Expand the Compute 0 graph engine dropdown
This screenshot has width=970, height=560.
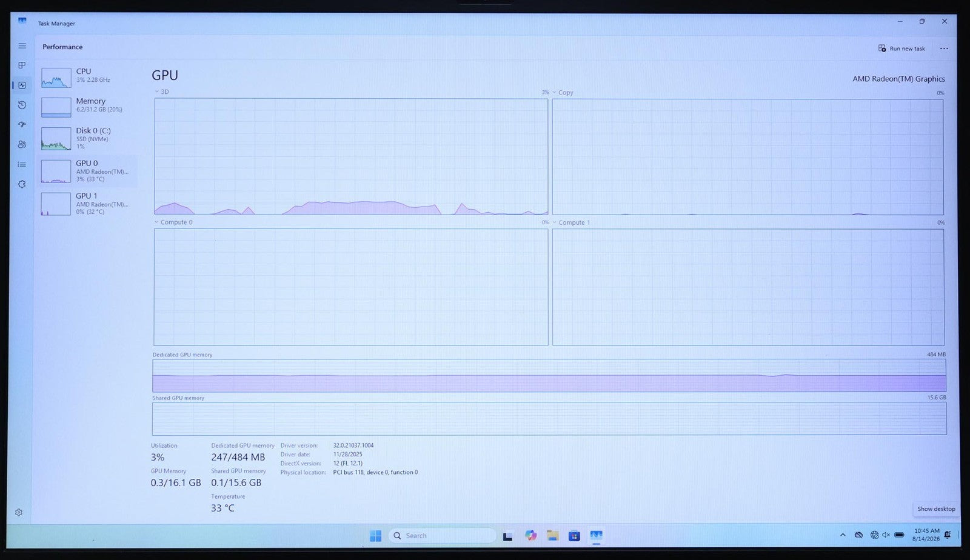pos(173,222)
